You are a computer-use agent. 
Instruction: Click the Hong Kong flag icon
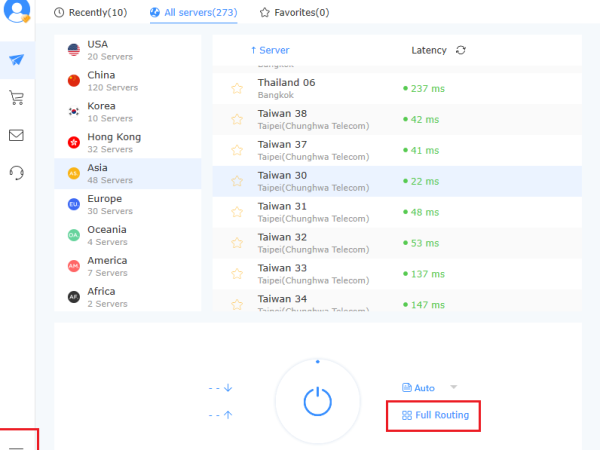[74, 142]
